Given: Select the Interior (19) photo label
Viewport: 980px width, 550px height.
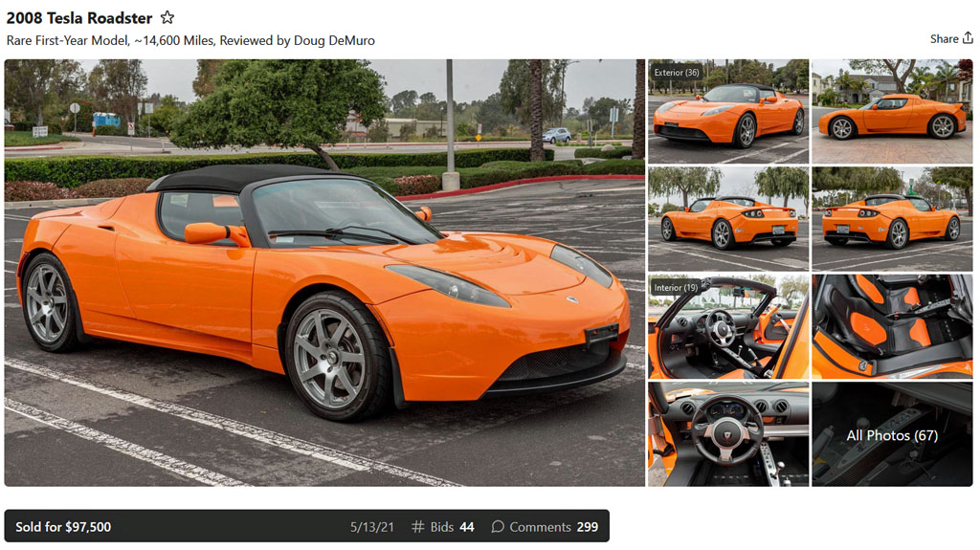Looking at the screenshot, I should (x=676, y=288).
